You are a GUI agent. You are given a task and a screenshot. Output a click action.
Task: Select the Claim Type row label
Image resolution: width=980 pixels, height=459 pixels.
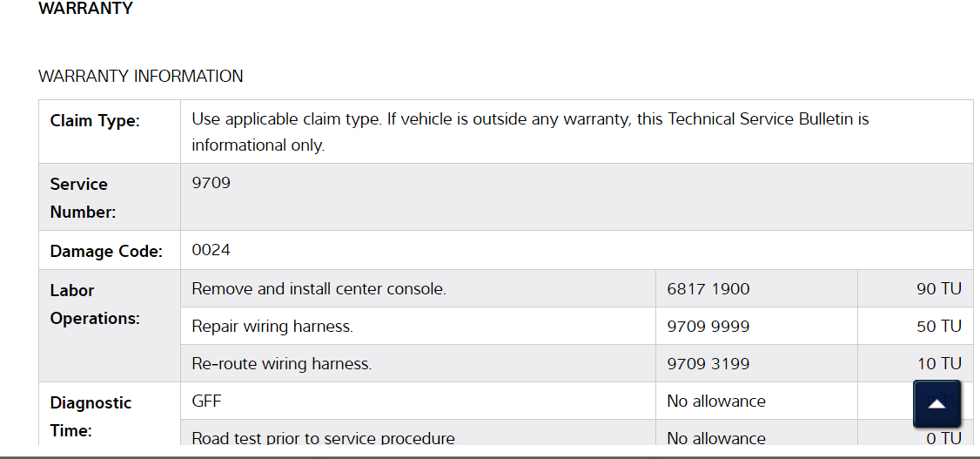(95, 121)
